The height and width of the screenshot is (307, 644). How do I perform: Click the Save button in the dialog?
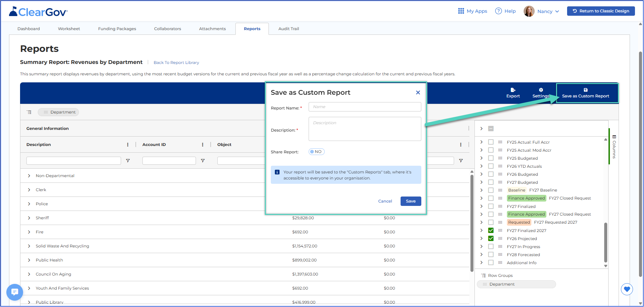point(411,201)
